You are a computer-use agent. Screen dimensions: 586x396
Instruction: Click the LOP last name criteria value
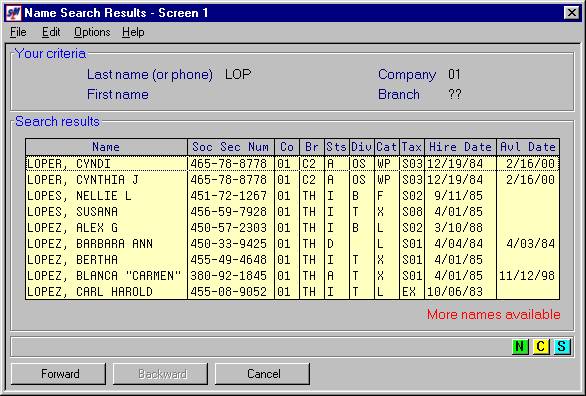click(238, 74)
